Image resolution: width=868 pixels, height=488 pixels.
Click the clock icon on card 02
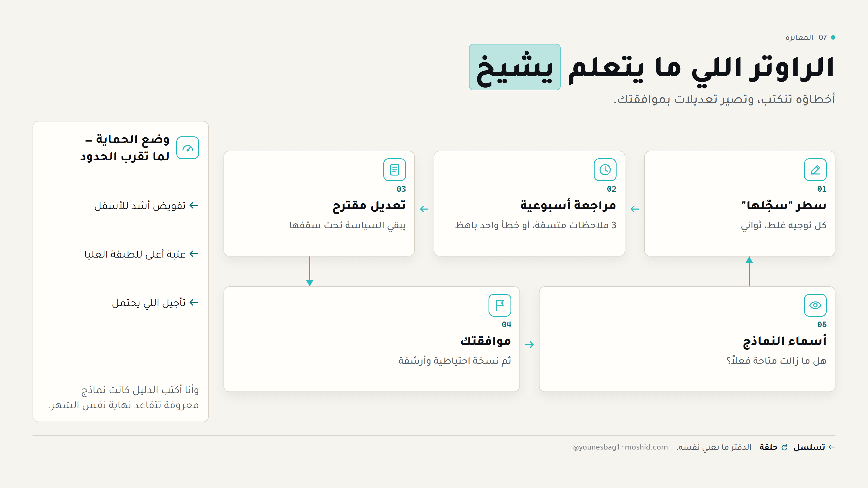tap(605, 170)
